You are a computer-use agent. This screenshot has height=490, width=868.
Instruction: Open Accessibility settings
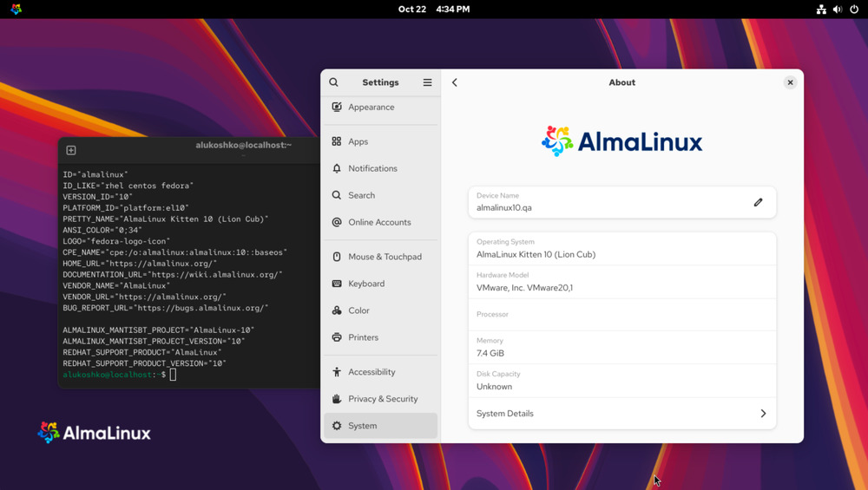372,372
